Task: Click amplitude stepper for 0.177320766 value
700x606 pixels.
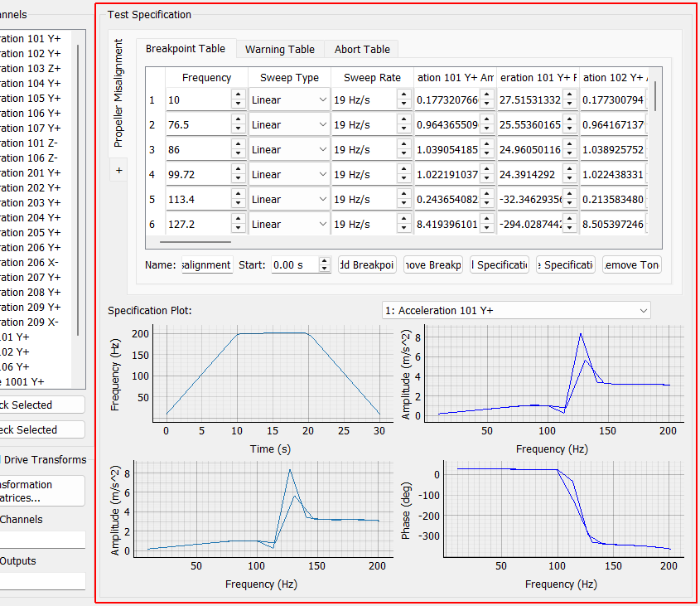Action: [486, 99]
